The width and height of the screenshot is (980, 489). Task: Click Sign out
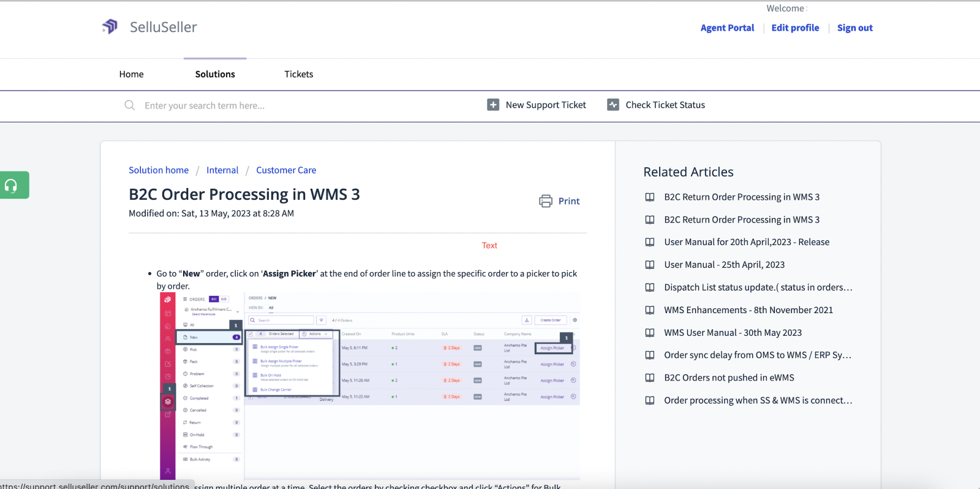pos(855,28)
